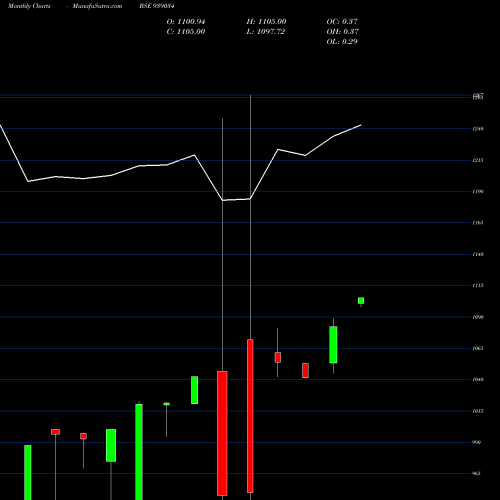Select the OH: 0.37 reading

click(343, 32)
